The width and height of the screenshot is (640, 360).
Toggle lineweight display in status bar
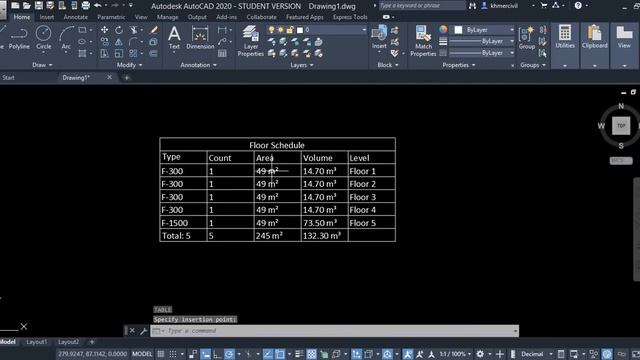point(299,354)
